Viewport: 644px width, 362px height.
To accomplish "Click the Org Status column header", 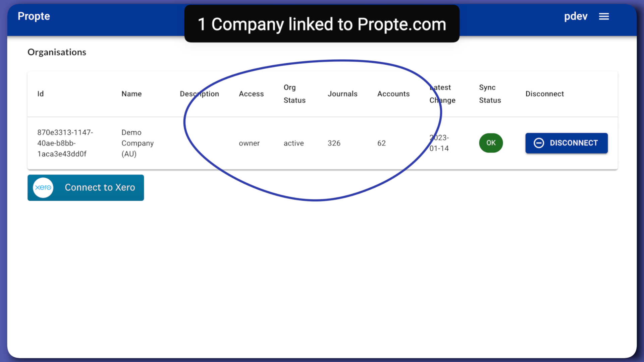I will 294,93.
